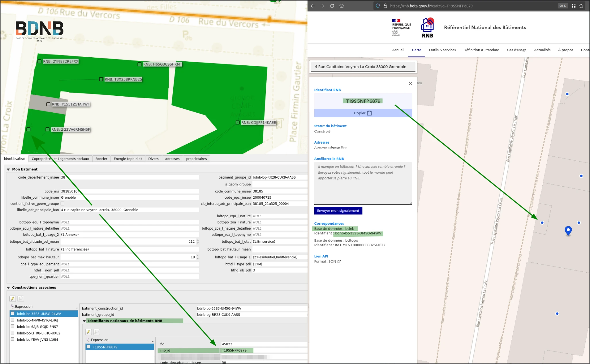Check the bdnb-bc-4NV8-4SYG-LH6J checkbox
Image resolution: width=590 pixels, height=364 pixels.
coord(13,320)
